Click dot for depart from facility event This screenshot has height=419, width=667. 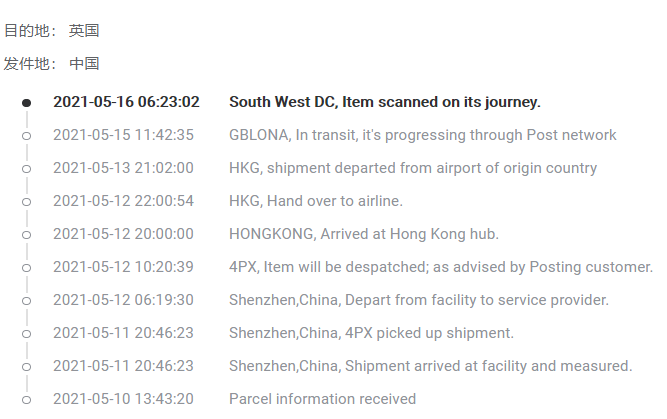point(26,300)
